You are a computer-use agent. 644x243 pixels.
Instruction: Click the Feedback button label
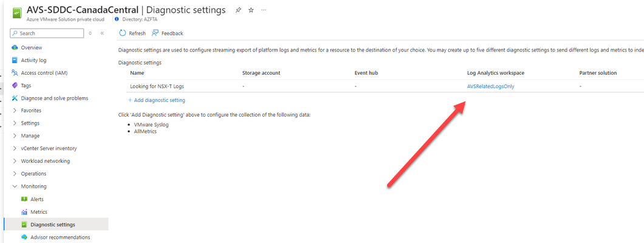coord(172,33)
